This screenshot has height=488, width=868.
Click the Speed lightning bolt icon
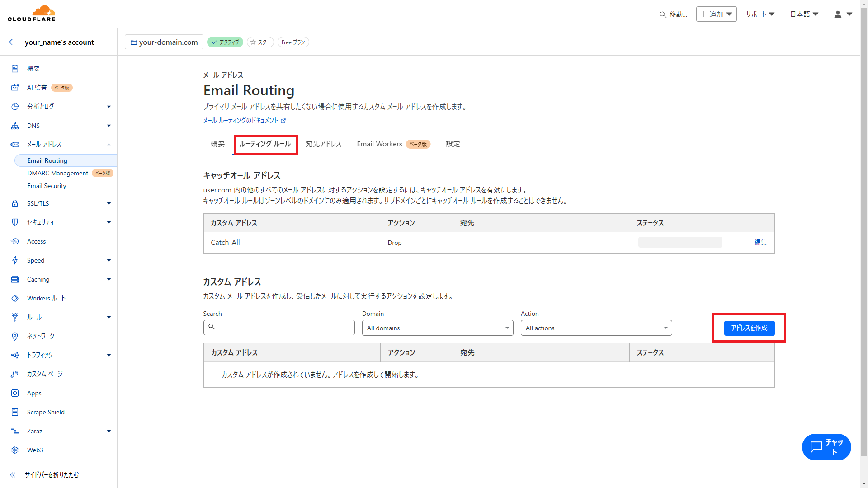coord(15,260)
